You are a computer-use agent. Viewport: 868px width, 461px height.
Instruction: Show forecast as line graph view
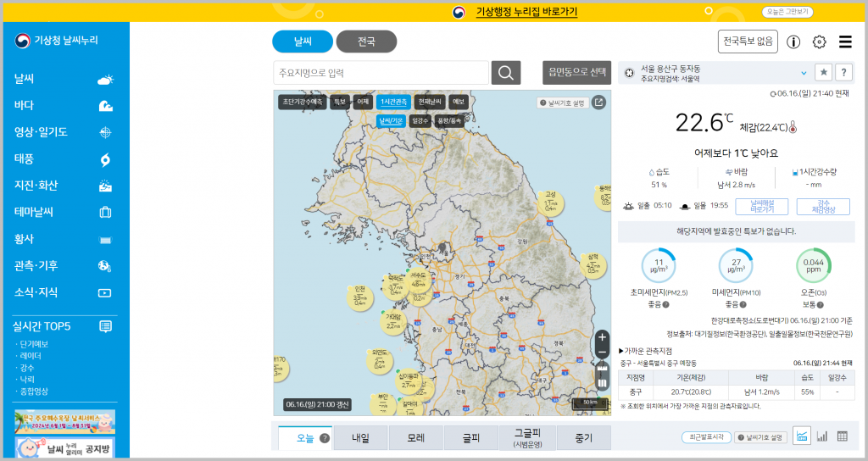802,436
